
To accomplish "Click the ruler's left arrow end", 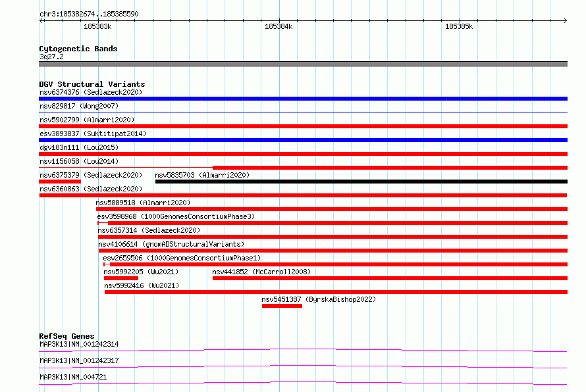I will 41,20.
